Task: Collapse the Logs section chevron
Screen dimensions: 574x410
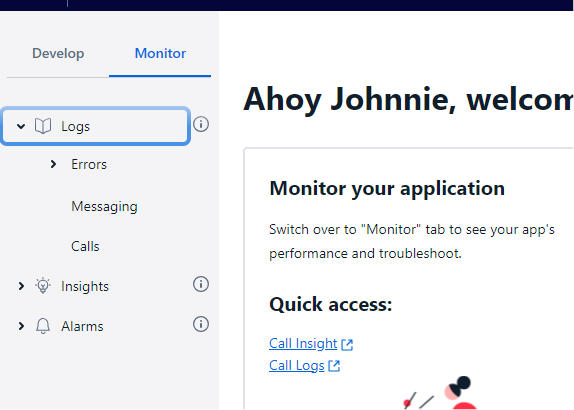Action: pos(21,127)
